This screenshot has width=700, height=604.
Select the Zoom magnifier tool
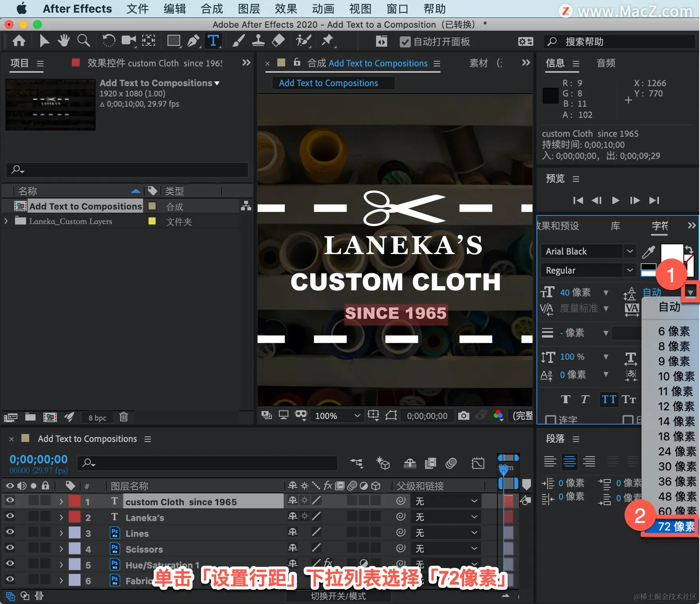click(x=83, y=41)
